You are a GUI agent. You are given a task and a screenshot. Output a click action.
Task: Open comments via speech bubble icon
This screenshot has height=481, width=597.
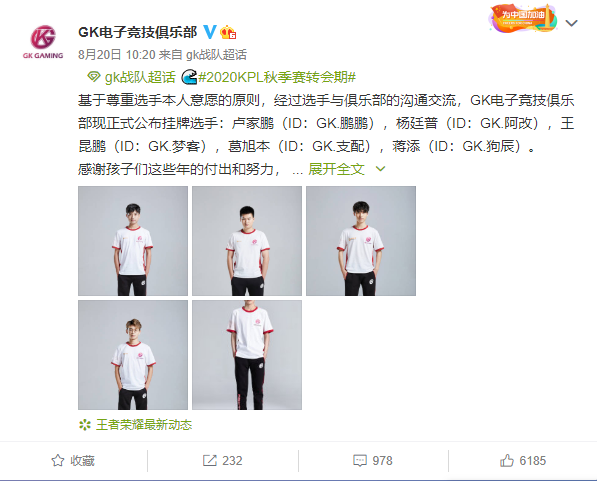coord(360,460)
